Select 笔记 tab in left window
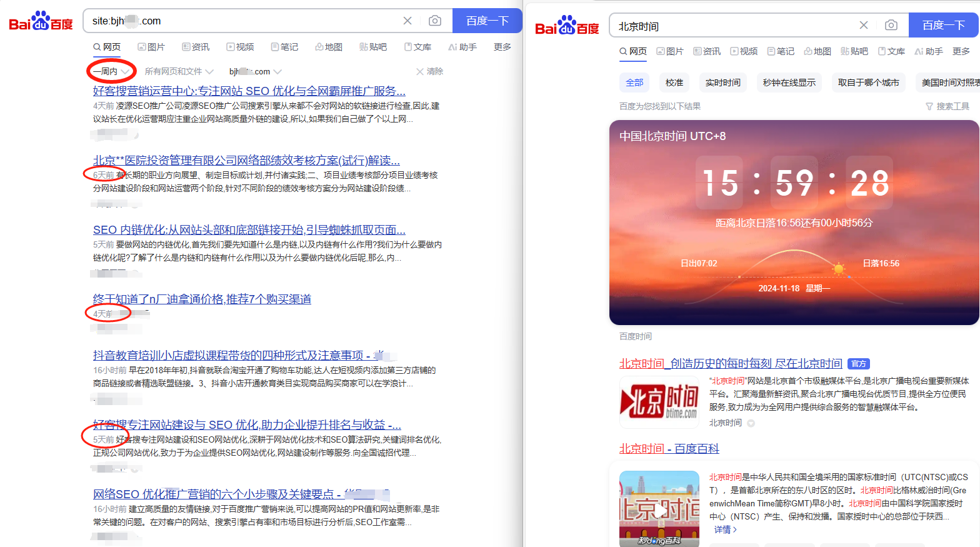The height and width of the screenshot is (547, 980). 284,47
